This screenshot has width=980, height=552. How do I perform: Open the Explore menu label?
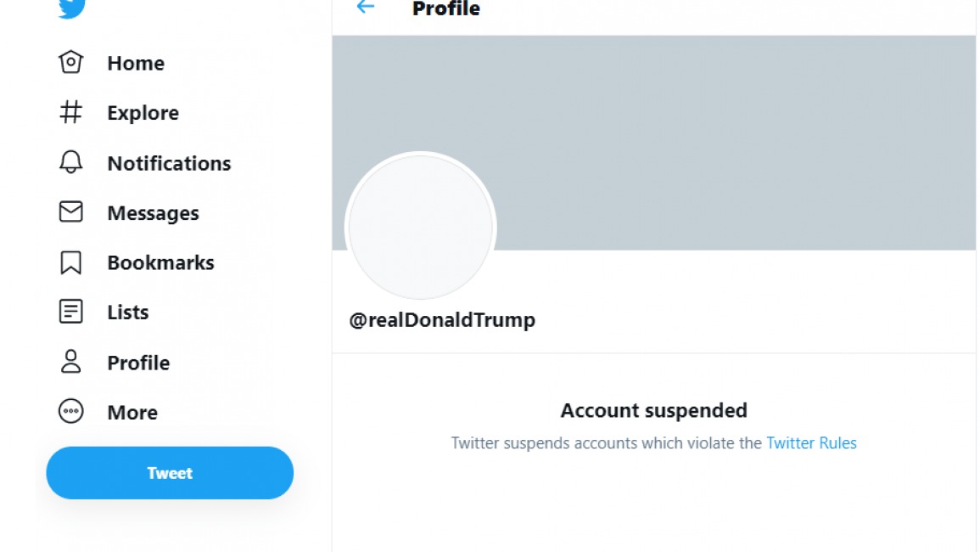(x=143, y=113)
